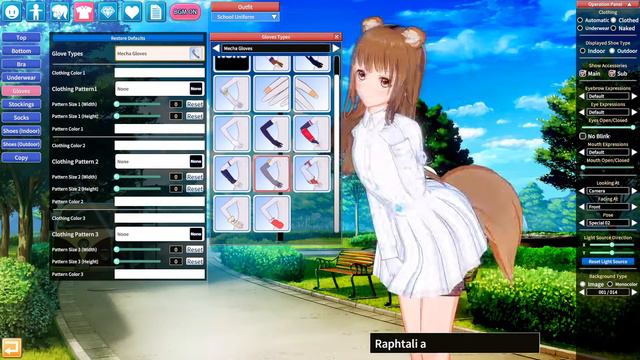This screenshot has height=360, width=640.
Task: Open the Shoes (Outdoor) tab
Action: pos(21,144)
